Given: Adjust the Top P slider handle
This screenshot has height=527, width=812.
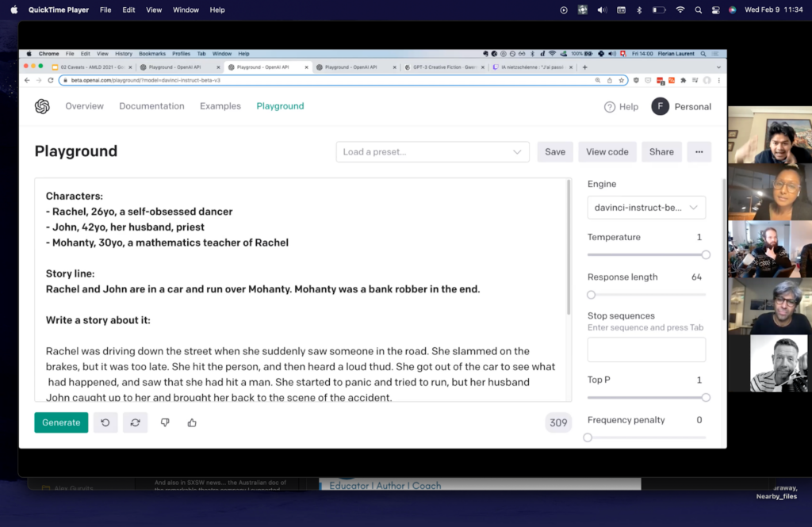Looking at the screenshot, I should pyautogui.click(x=706, y=398).
